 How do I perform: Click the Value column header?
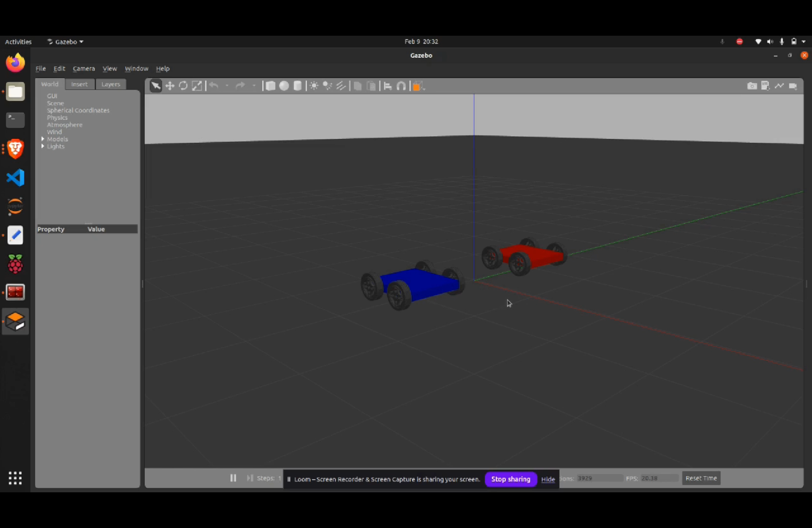(x=96, y=229)
